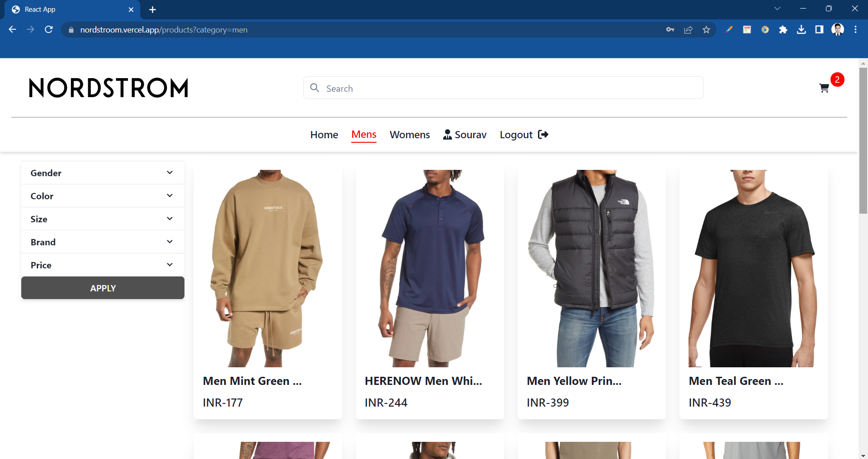Click the tan sweatshirt product image
Viewport: 868px width, 459px height.
[268, 268]
